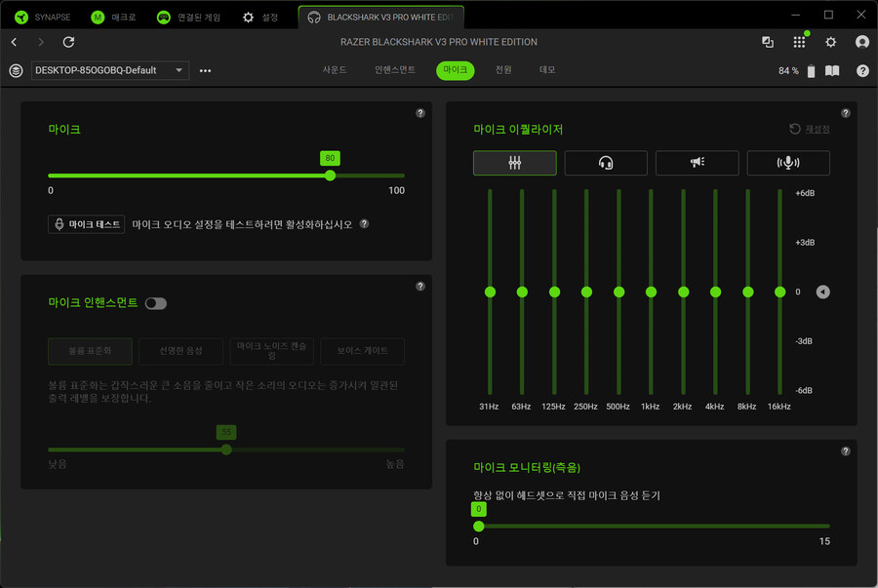Reload the page with refresh icon
The width and height of the screenshot is (878, 588).
tap(68, 42)
